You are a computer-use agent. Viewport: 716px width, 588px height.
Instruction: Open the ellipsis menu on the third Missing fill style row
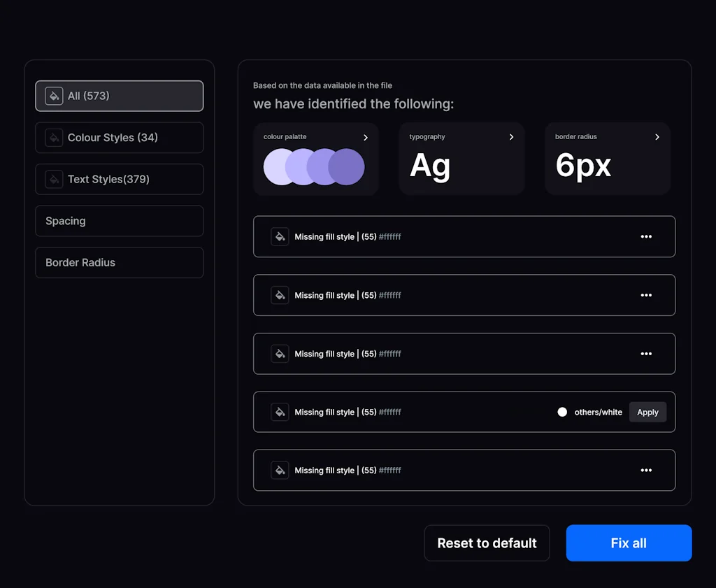pos(646,354)
